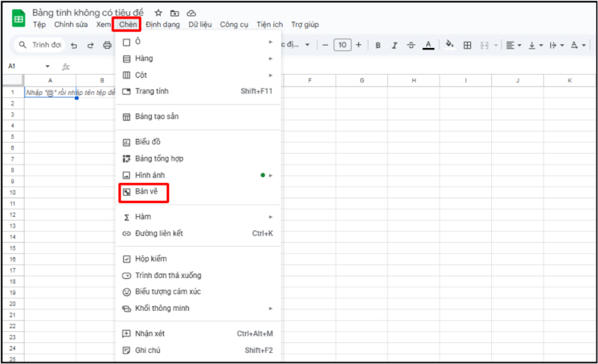Viewport: 598px width, 364px height.
Task: Open the text color picker (underlined A)
Action: 428,46
